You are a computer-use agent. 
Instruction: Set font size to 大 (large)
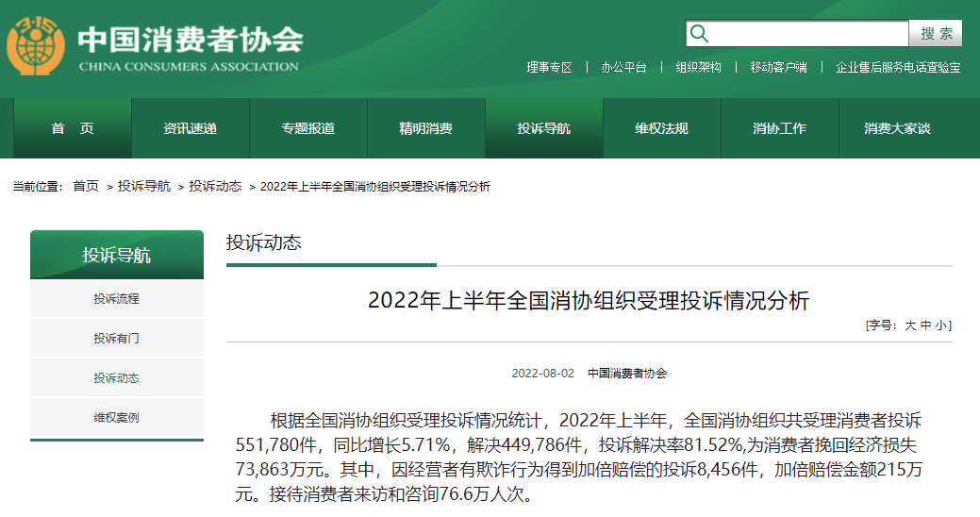click(x=910, y=325)
